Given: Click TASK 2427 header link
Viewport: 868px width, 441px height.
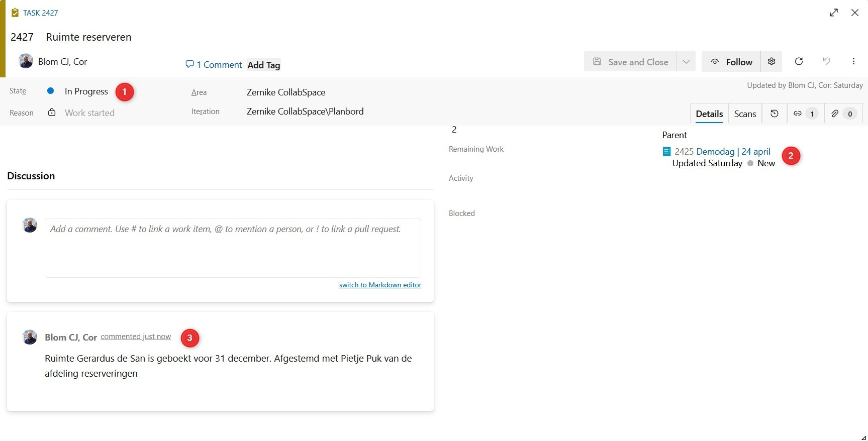Looking at the screenshot, I should click(40, 13).
